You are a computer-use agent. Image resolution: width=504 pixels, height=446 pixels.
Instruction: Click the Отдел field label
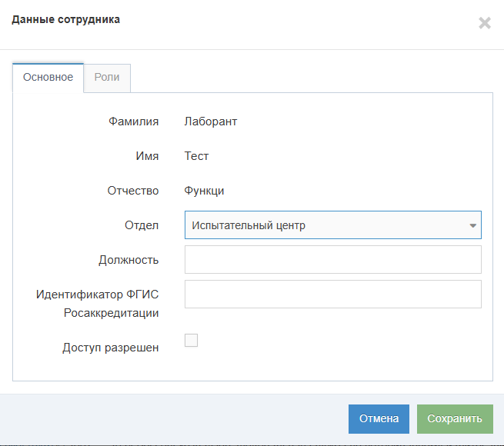(142, 225)
